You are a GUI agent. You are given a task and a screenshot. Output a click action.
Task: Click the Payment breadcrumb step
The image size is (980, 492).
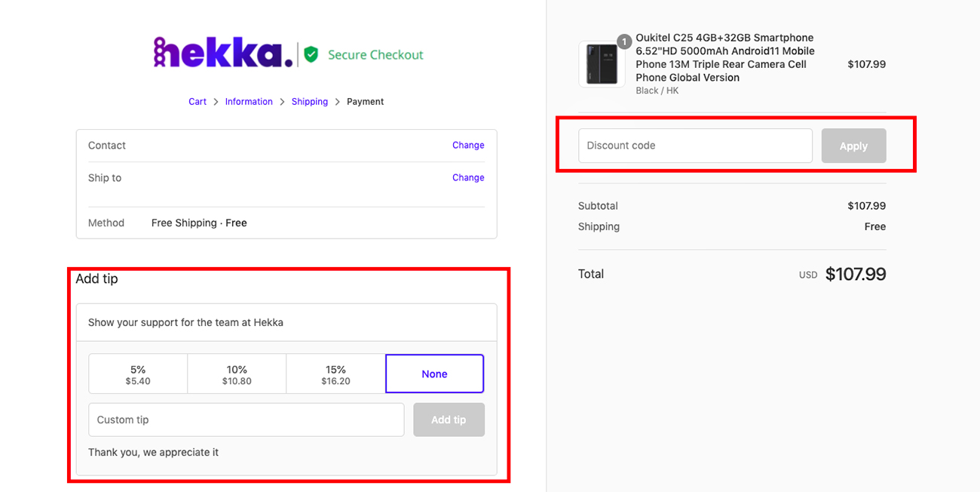coord(366,102)
